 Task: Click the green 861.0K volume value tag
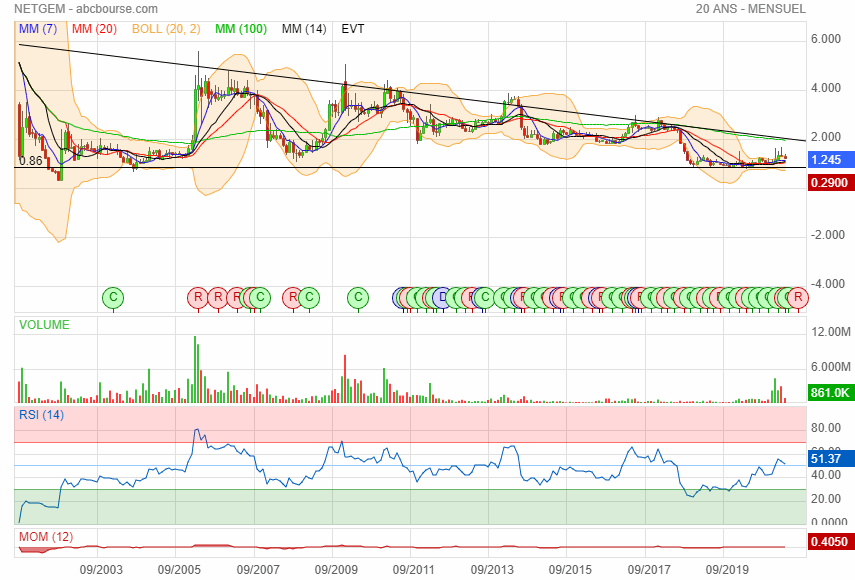tap(829, 393)
